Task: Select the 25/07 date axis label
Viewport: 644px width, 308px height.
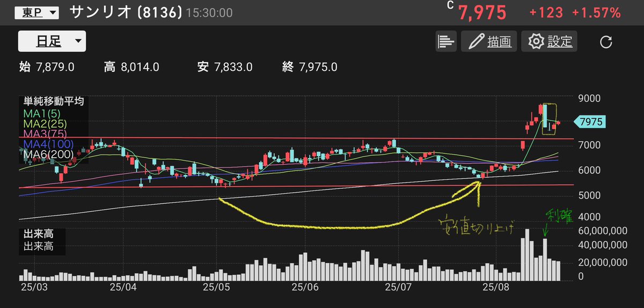Action: pyautogui.click(x=399, y=287)
